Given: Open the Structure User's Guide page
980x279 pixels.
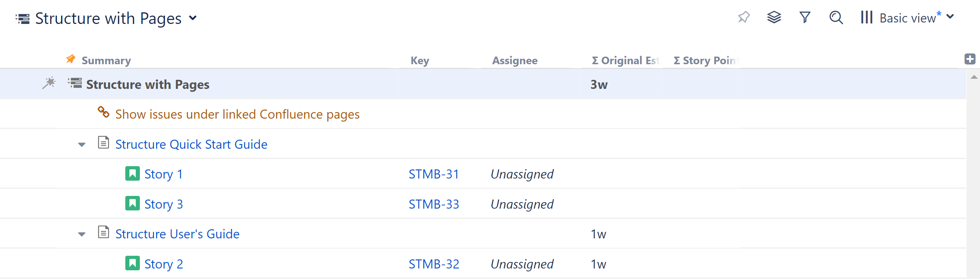Looking at the screenshot, I should tap(177, 233).
